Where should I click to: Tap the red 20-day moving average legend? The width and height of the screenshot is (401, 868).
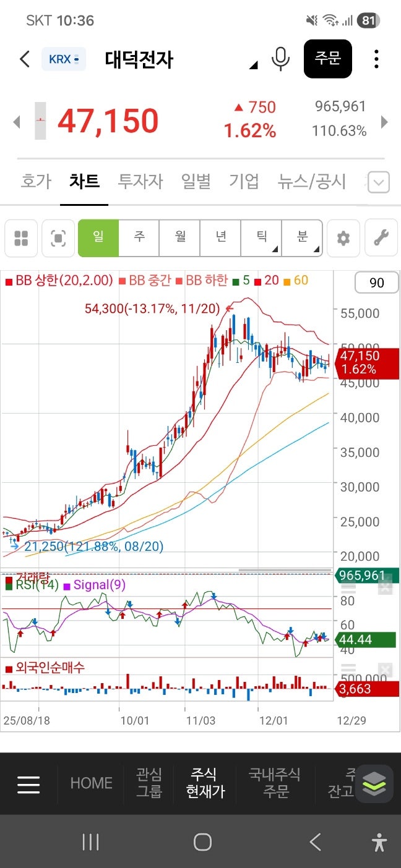pos(267,281)
